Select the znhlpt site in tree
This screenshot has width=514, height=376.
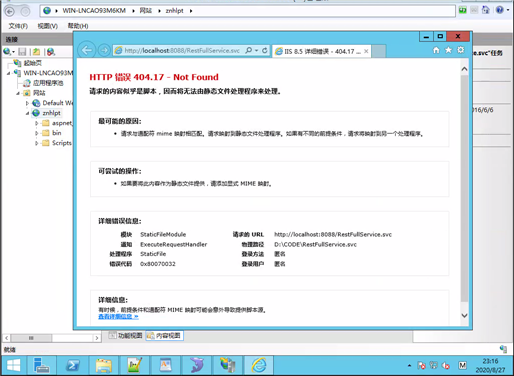click(x=51, y=113)
